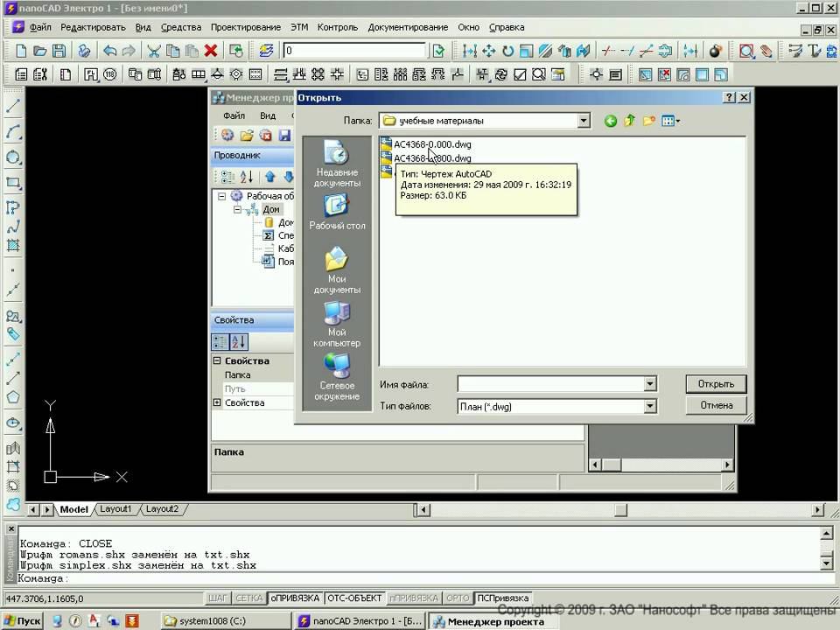
Task: Go to Desktop in places bar
Action: click(337, 213)
